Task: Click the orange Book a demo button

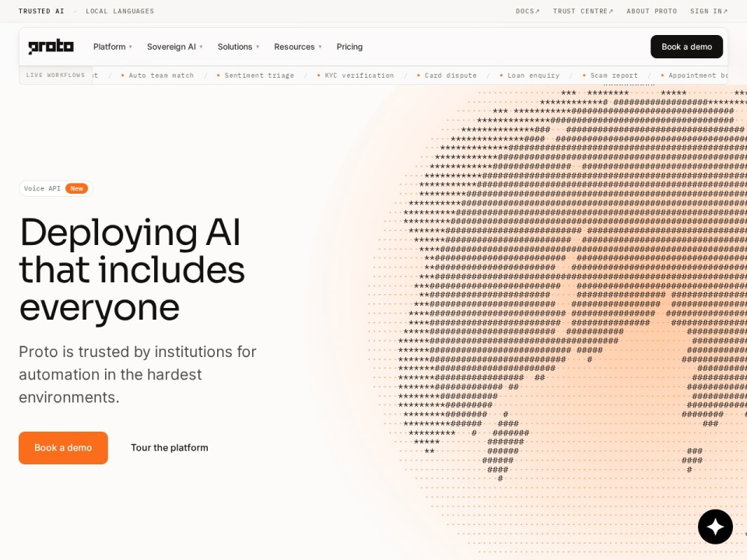Action: (63, 448)
